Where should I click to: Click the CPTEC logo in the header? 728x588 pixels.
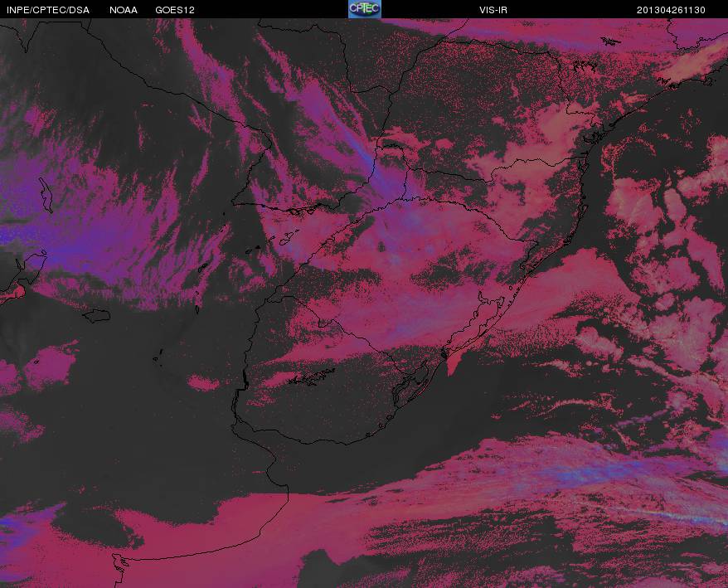click(x=365, y=9)
